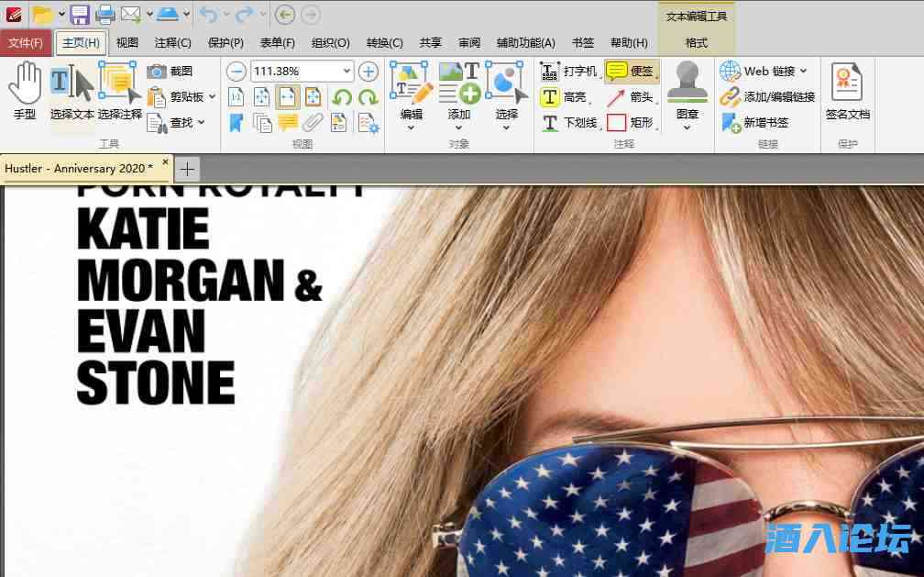Save the document using the floppy icon
The image size is (924, 577).
(x=80, y=14)
